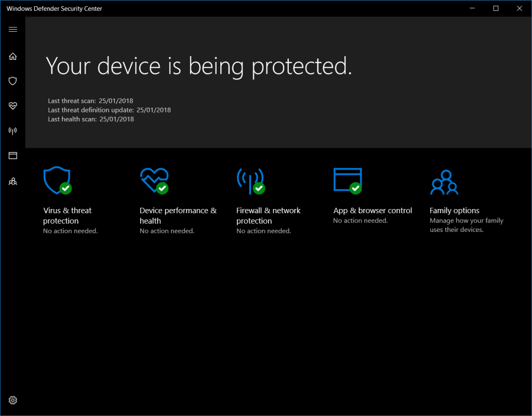This screenshot has width=532, height=416.
Task: Click the large browser window tile icon
Action: click(x=348, y=181)
